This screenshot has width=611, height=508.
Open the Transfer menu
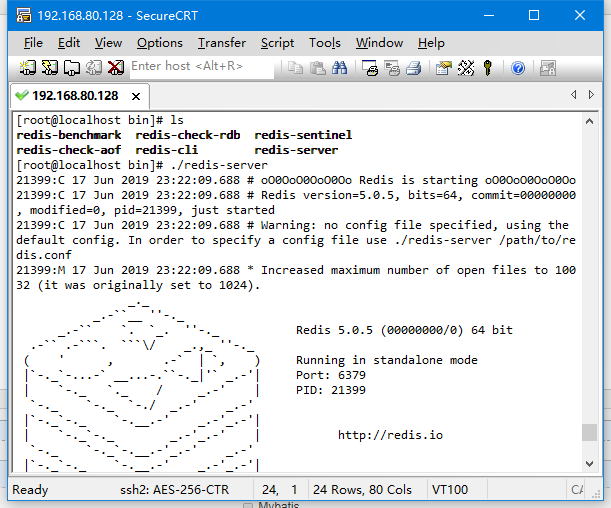tap(222, 43)
